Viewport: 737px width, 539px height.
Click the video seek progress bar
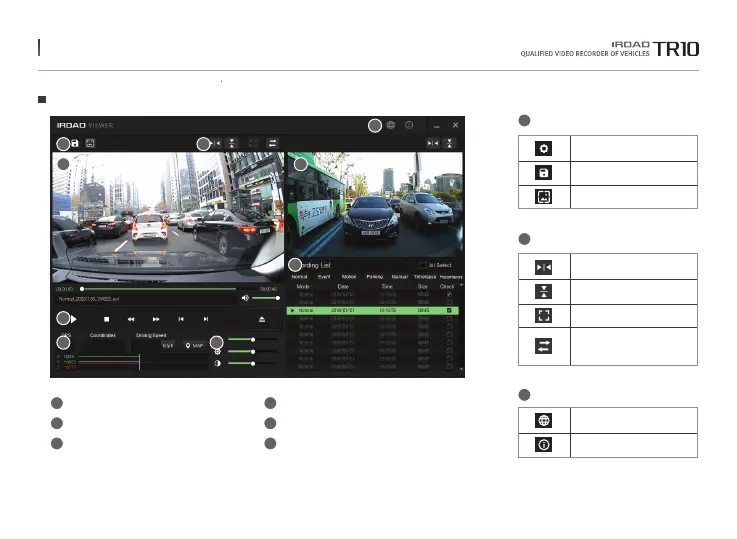tap(171, 289)
